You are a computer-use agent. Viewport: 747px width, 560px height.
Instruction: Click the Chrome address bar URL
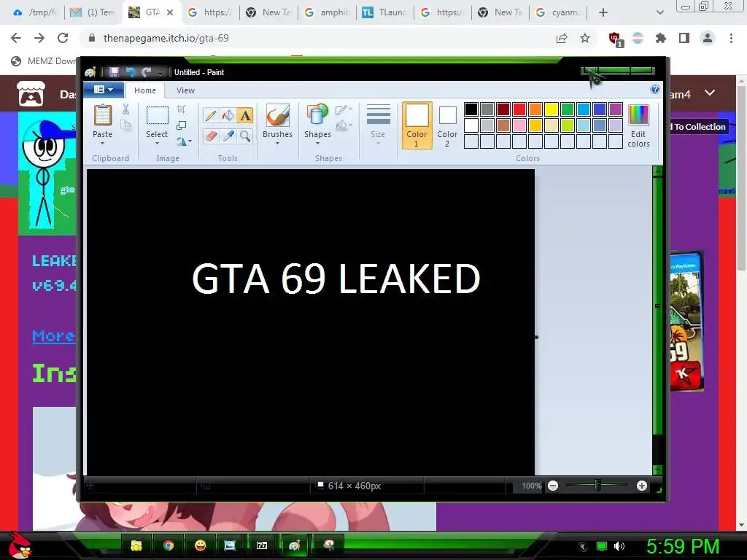point(166,38)
